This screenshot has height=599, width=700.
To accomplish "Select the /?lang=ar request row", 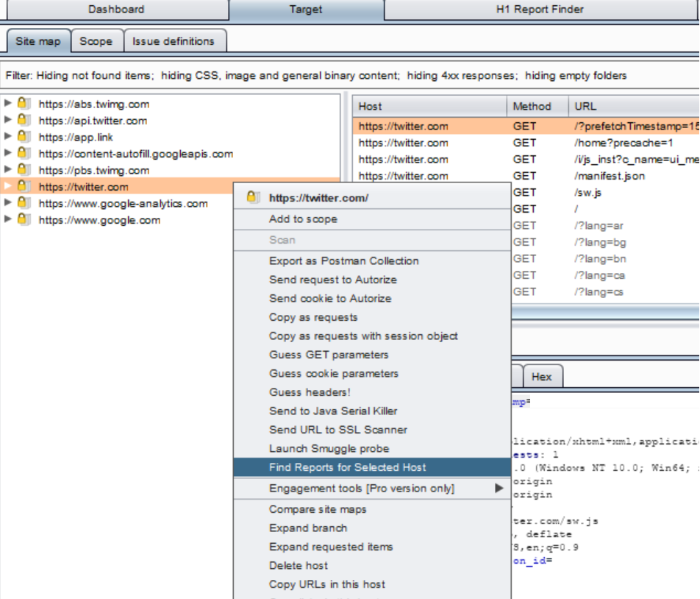I will 605,226.
